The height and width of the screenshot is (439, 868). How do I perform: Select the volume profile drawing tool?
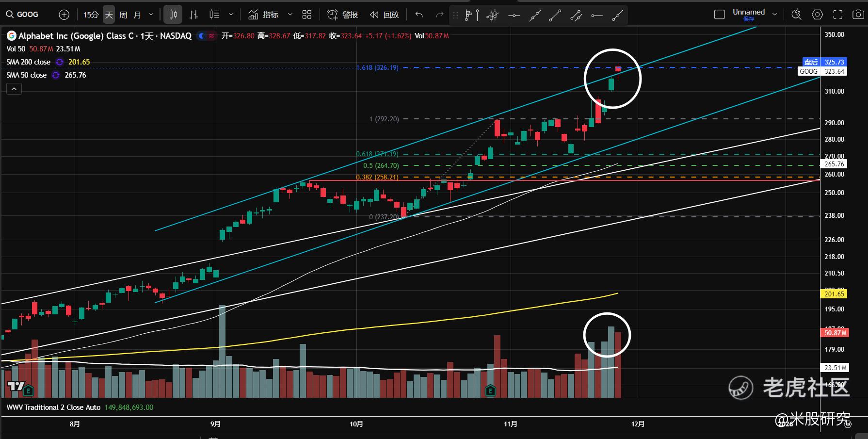[x=471, y=16]
